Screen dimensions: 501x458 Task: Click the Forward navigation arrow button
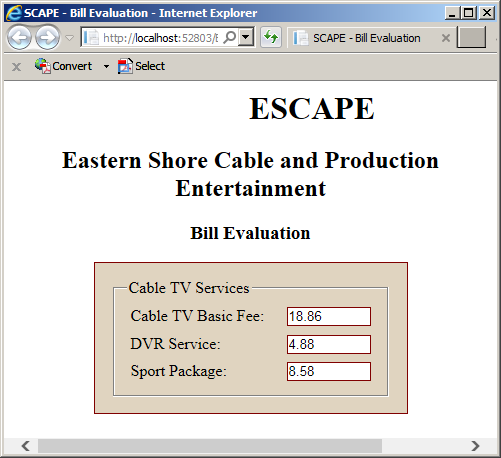(48, 37)
